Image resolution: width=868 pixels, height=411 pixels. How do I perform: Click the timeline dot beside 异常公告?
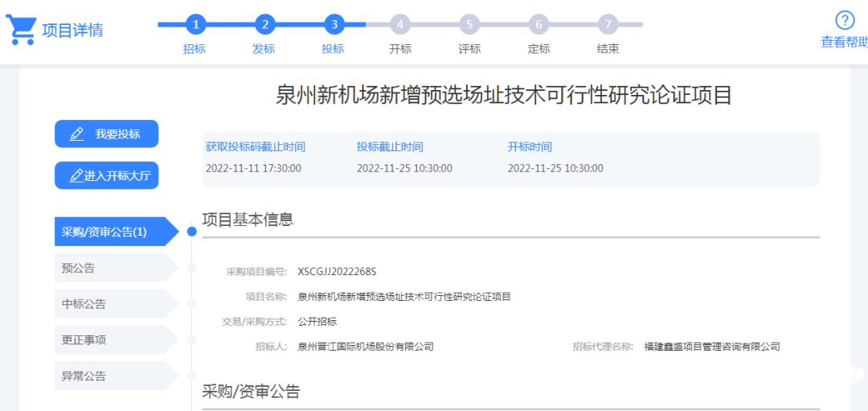pyautogui.click(x=192, y=376)
